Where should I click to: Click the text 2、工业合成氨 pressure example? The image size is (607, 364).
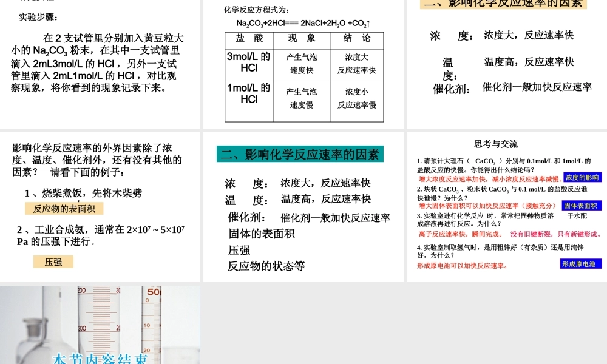tap(101, 235)
